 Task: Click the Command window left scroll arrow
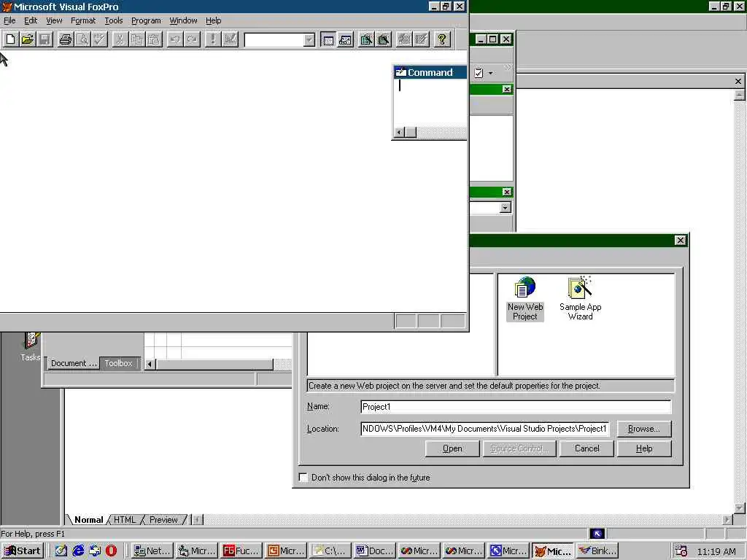pos(399,133)
